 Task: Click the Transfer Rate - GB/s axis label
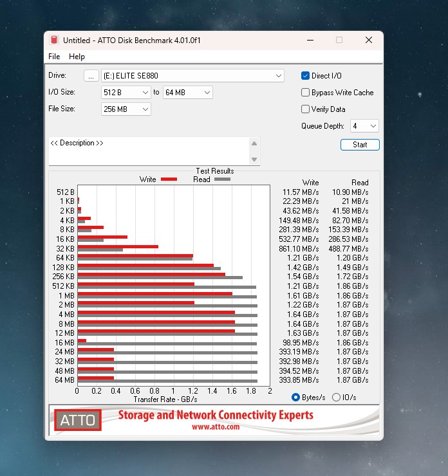coord(165,399)
